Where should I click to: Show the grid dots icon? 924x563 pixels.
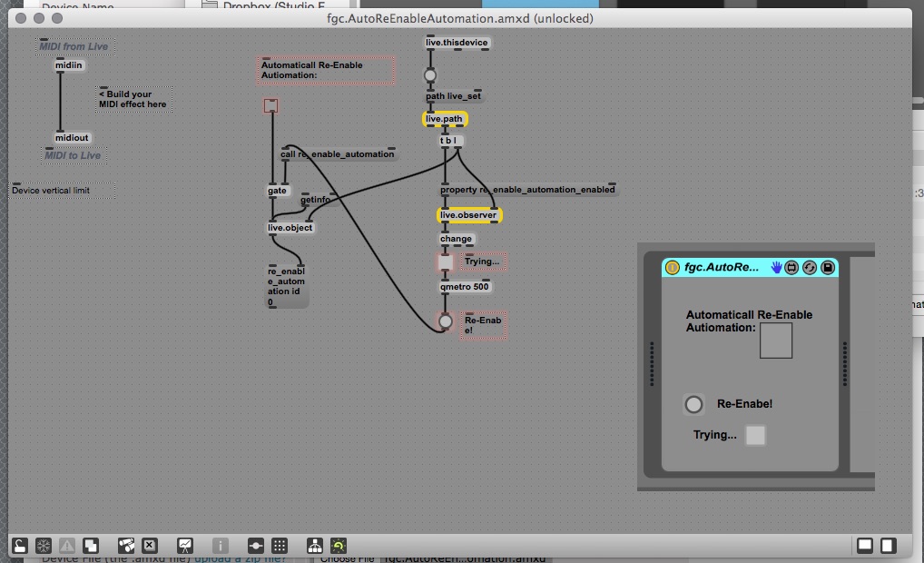click(280, 546)
